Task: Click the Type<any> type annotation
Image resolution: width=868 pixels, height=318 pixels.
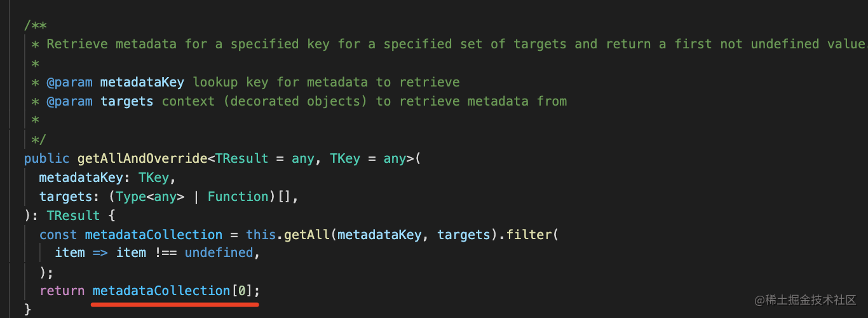Action: coord(150,197)
